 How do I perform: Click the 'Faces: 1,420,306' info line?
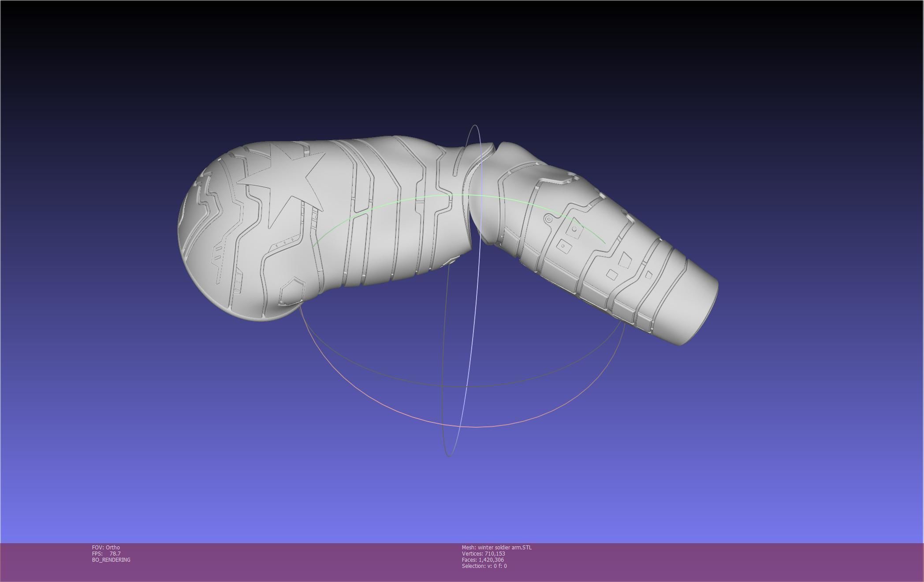tap(483, 560)
